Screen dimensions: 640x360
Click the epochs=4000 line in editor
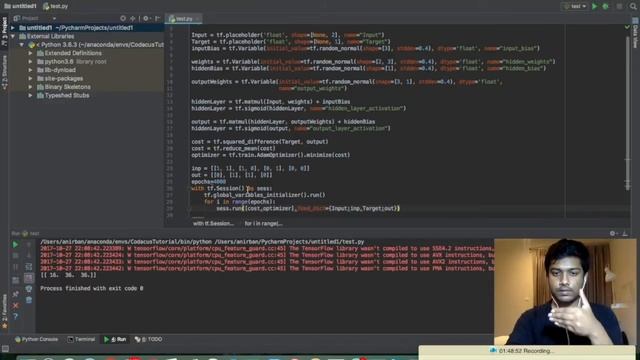click(x=209, y=182)
